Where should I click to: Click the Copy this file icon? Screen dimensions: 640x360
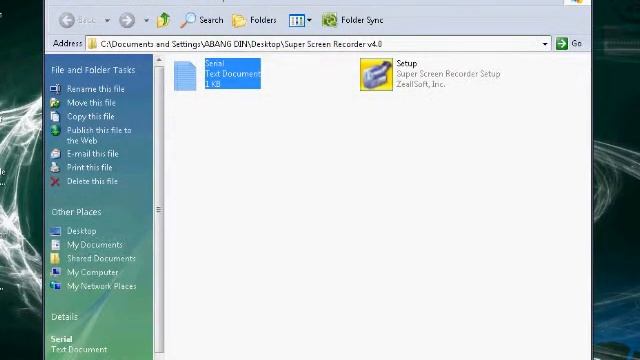(55, 117)
